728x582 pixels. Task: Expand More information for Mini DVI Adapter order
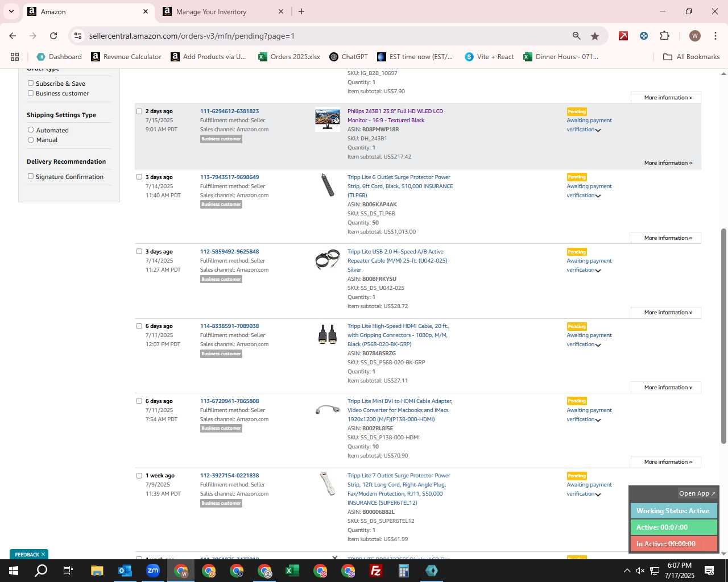click(666, 462)
